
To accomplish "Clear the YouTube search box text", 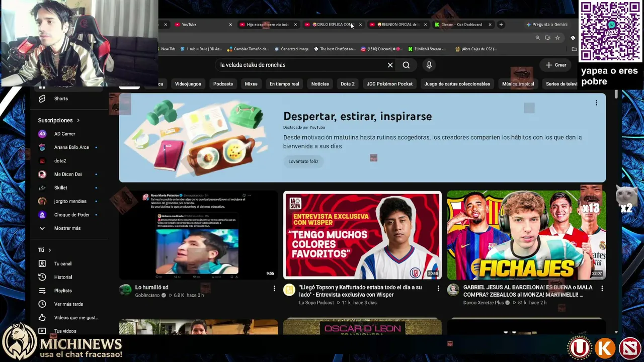I will [x=390, y=65].
